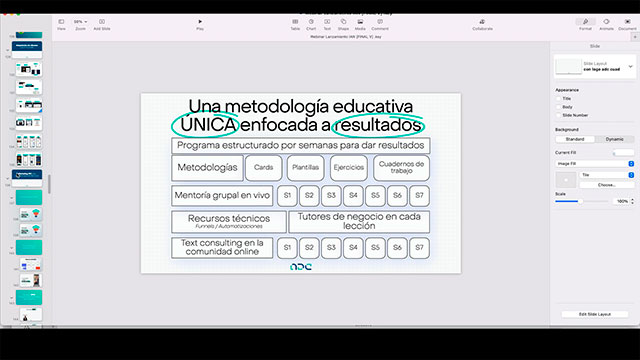Select the Dynamic background option
640x360 pixels.
pyautogui.click(x=614, y=139)
